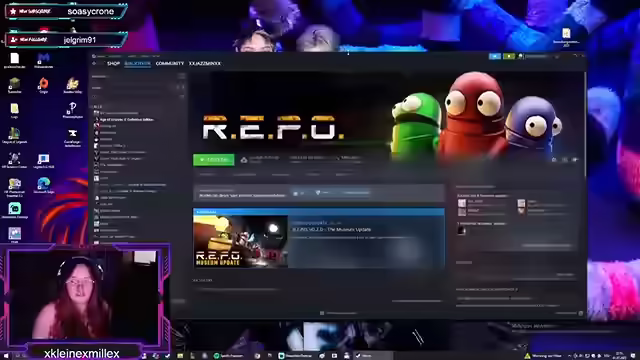The width and height of the screenshot is (640, 360).
Task: Click the green Play button for R.E.P.O.
Action: coord(214,160)
